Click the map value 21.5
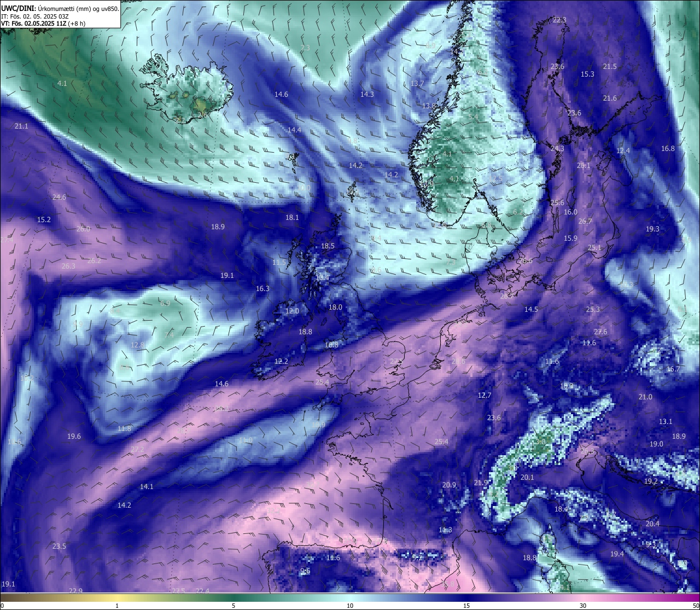700x610 pixels. [x=610, y=67]
